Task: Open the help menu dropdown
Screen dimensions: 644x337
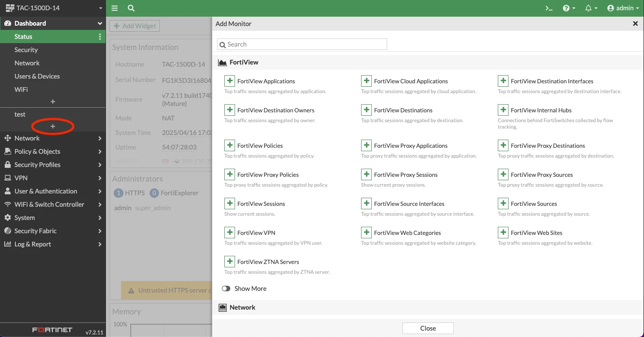Action: (569, 8)
